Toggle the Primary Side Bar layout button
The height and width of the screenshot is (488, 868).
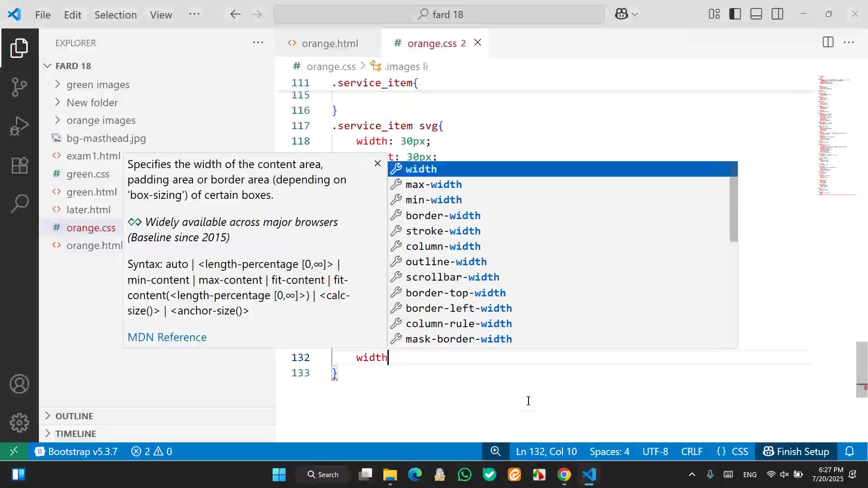pyautogui.click(x=735, y=14)
